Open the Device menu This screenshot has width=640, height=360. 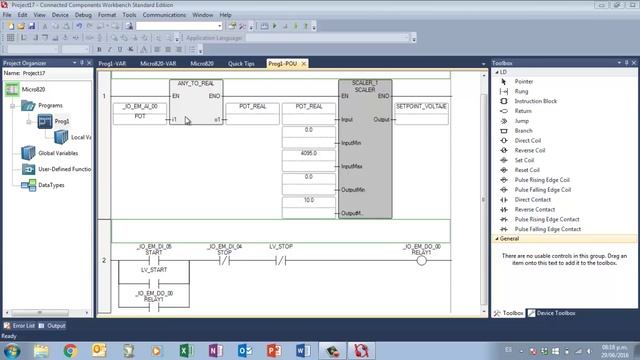tap(60, 15)
